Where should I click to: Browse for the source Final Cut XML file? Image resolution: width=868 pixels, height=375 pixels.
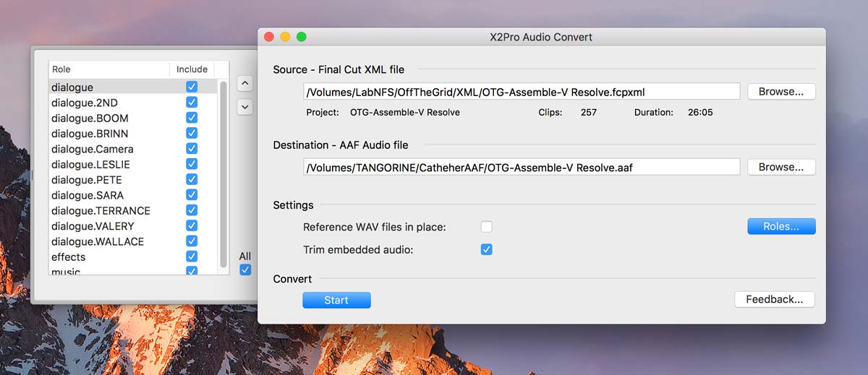(x=781, y=92)
